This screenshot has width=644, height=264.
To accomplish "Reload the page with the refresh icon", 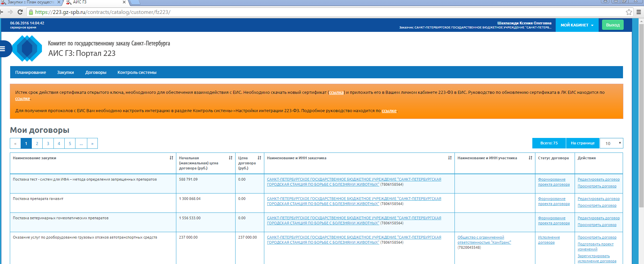I will (x=20, y=12).
